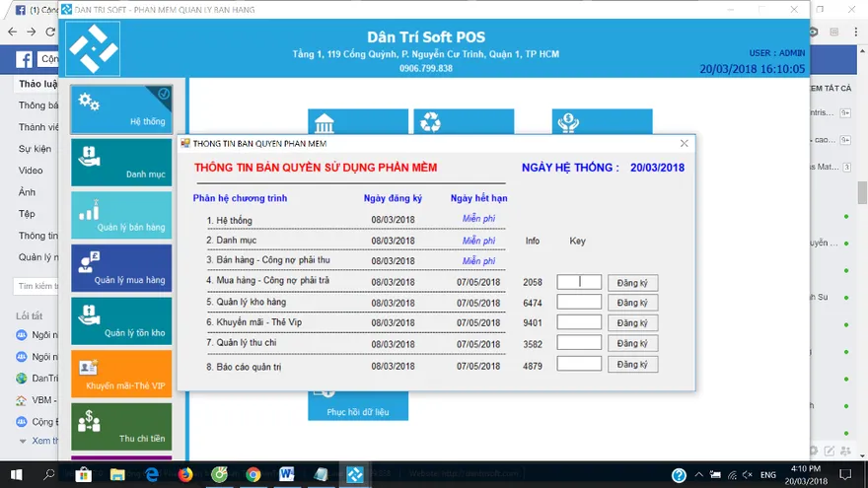Select the Quản lý bán hàng tile
Screen dimensions: 868x488
[121, 215]
